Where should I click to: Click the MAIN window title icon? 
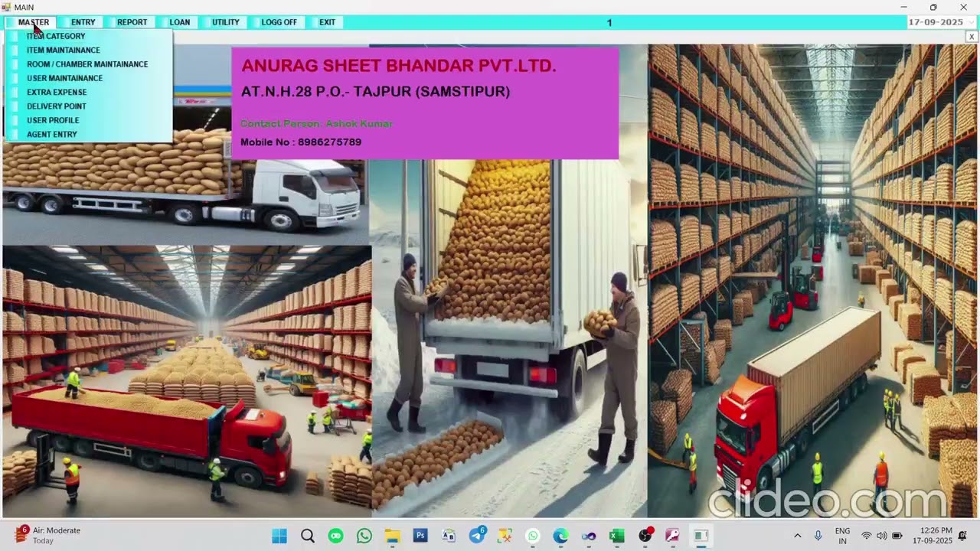[7, 7]
